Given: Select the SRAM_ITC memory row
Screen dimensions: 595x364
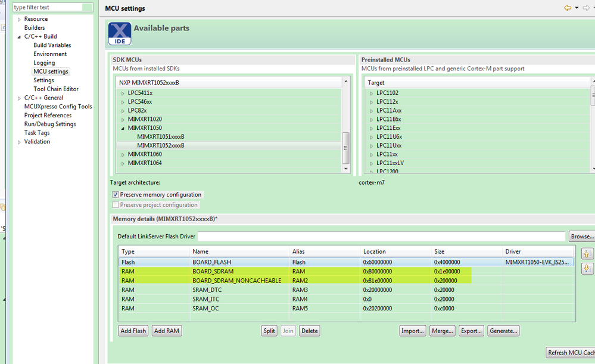Looking at the screenshot, I should point(346,299).
